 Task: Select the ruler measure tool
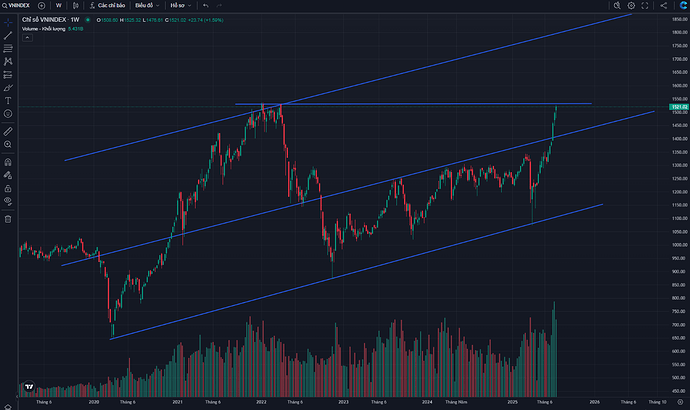point(8,131)
